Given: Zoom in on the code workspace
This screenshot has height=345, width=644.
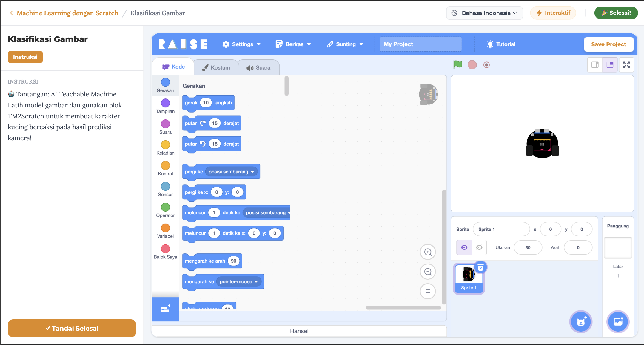Looking at the screenshot, I should click(428, 252).
